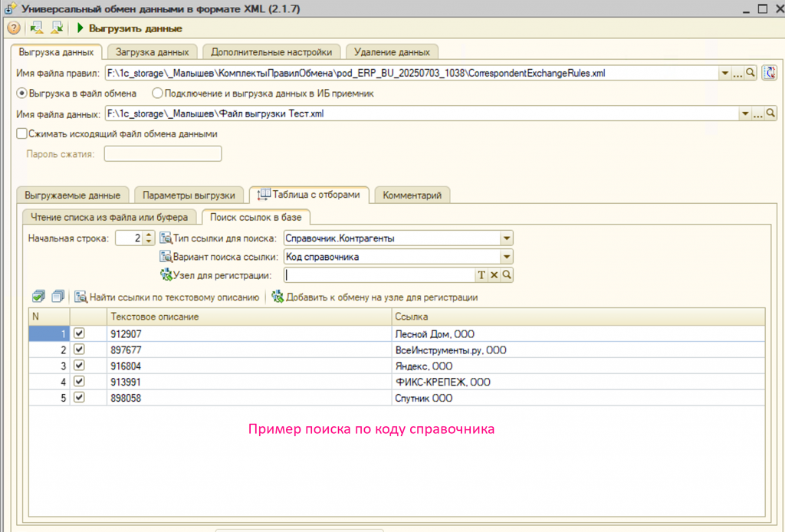Click Имя файла правил path field
The image size is (785, 532).
pyautogui.click(x=412, y=73)
